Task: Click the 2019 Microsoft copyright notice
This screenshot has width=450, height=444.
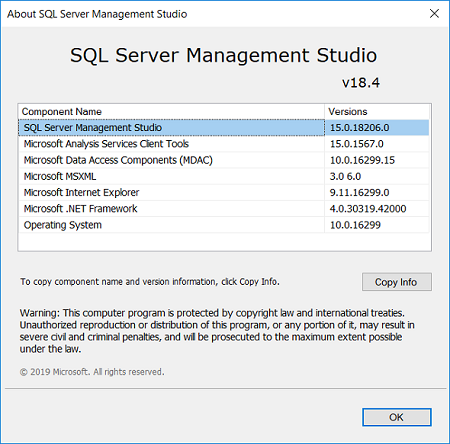Action: (92, 372)
